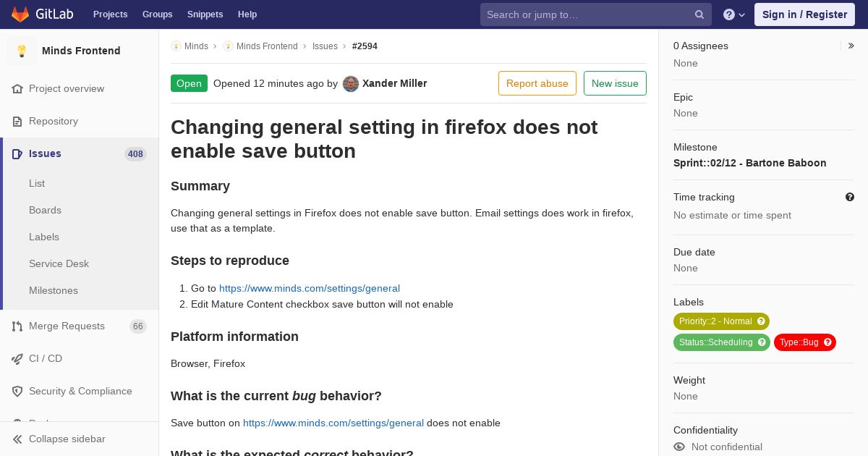Click the Not confidential eye icon
The image size is (868, 456).
pos(679,447)
